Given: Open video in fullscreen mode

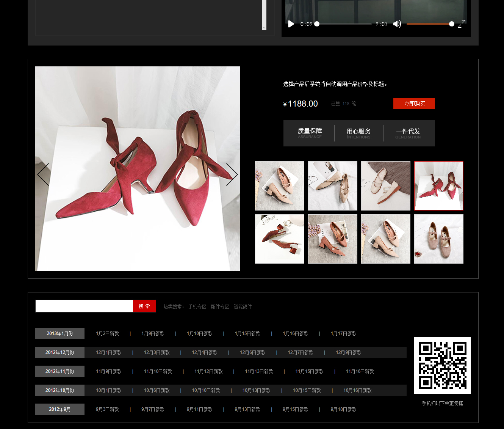Looking at the screenshot, I should 462,24.
